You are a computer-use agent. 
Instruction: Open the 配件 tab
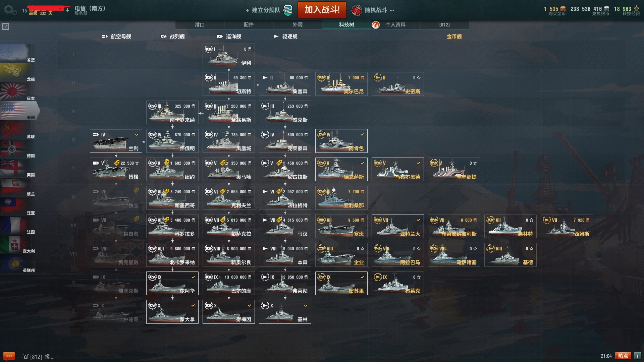[249, 24]
